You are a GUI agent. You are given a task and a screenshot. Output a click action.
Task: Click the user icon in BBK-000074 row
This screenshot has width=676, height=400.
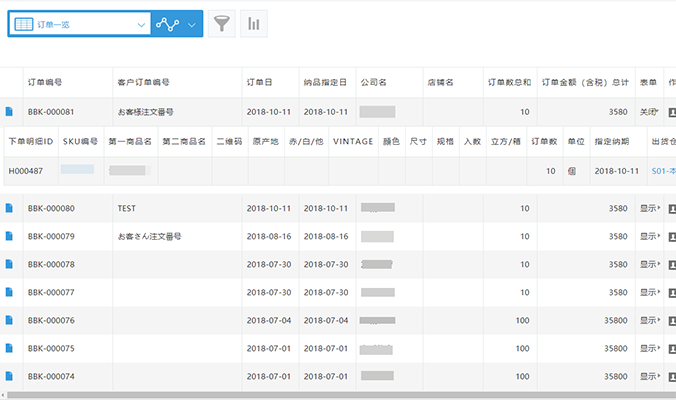coord(672,377)
